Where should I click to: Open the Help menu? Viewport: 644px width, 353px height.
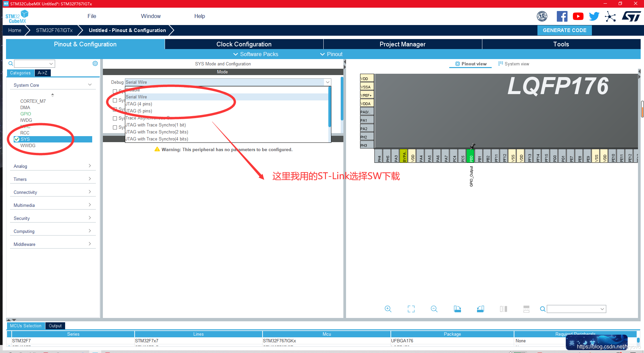(200, 16)
